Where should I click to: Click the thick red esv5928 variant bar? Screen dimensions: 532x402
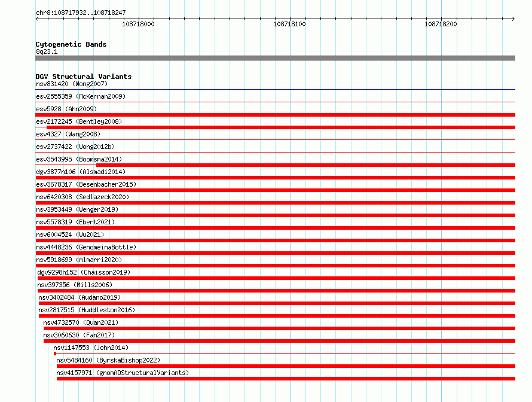click(x=275, y=115)
